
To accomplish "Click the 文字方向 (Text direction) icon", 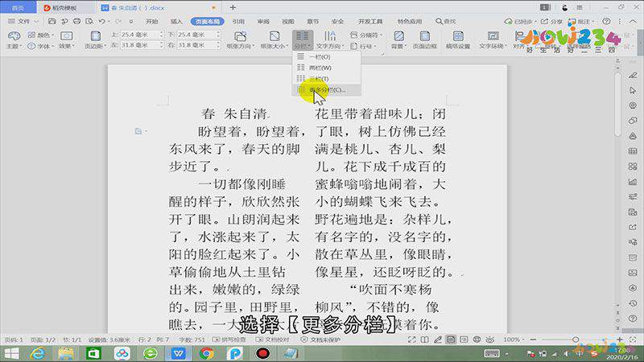I will point(329,36).
